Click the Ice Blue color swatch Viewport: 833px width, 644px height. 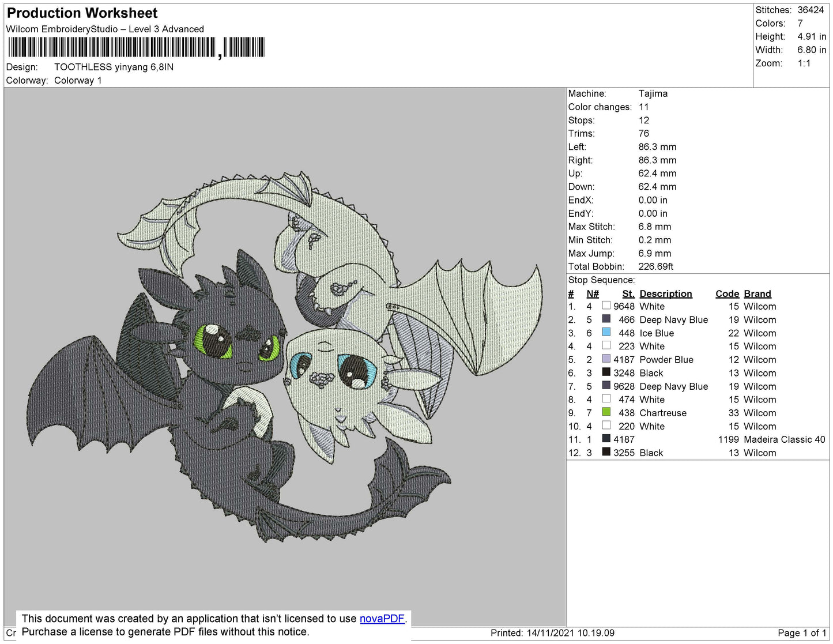click(606, 332)
